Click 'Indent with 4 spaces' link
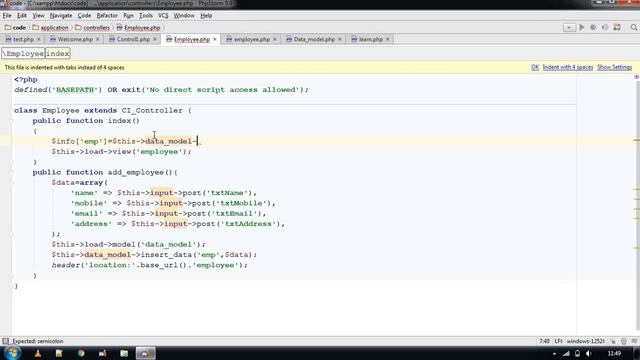640x360 pixels. pyautogui.click(x=568, y=67)
